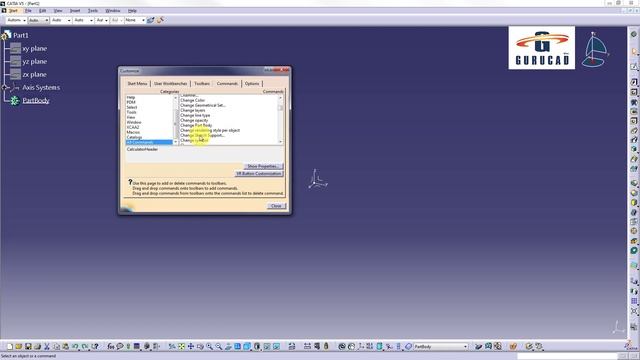Click Close button in Customize dialog
This screenshot has height=360, width=640.
click(276, 206)
